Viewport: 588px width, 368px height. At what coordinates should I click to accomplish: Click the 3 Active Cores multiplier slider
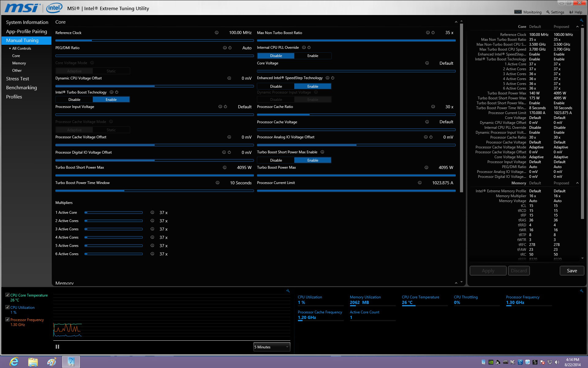pyautogui.click(x=114, y=229)
